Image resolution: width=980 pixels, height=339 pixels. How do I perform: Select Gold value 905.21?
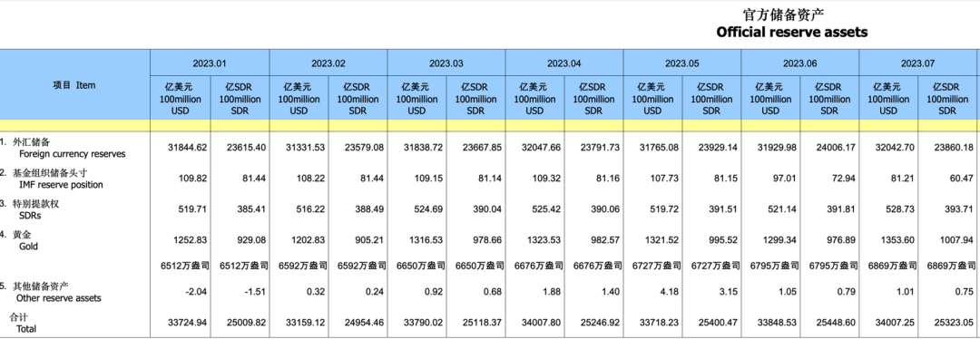[370, 240]
